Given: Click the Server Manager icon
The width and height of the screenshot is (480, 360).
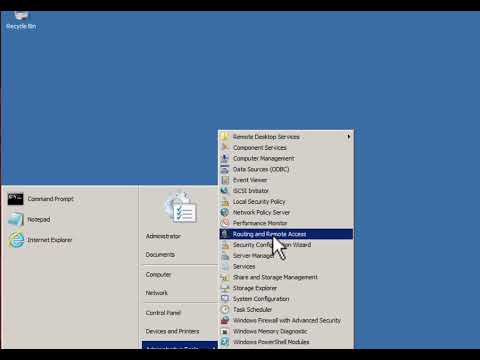Looking at the screenshot, I should [x=225, y=256].
